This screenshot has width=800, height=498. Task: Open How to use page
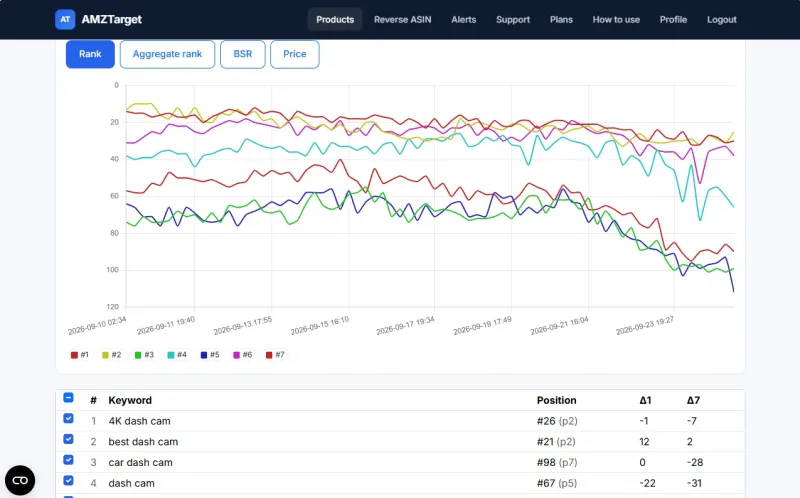click(x=616, y=19)
